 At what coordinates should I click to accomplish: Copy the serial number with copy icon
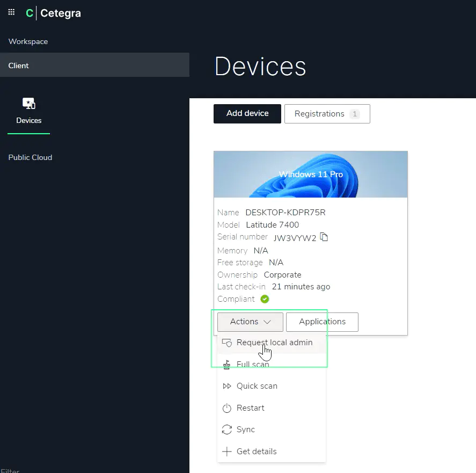(x=324, y=237)
